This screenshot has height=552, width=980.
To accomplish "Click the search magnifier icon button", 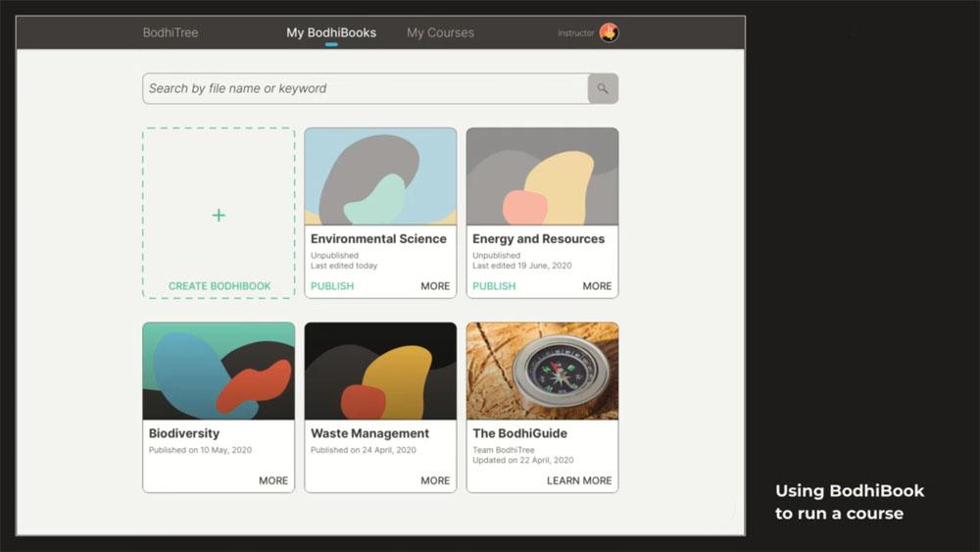I will (603, 89).
